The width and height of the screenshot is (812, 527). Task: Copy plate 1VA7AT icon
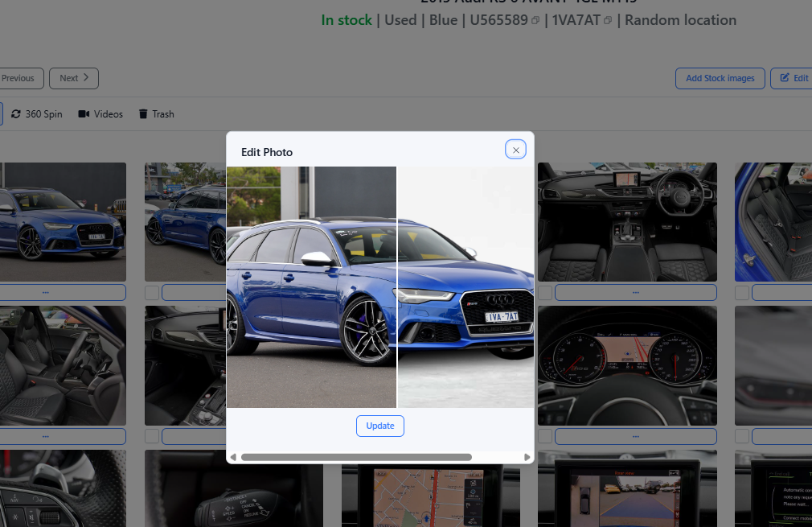pyautogui.click(x=608, y=20)
